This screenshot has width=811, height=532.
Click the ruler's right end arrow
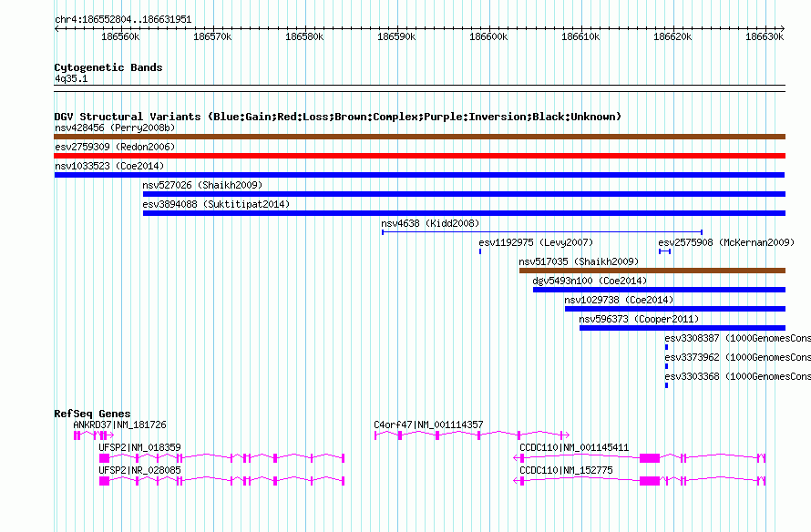pos(783,28)
